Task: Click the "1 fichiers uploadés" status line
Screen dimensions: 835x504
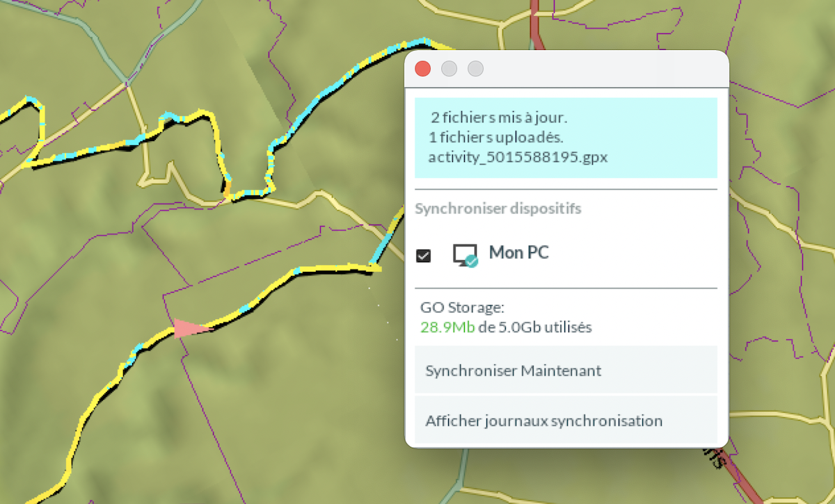Action: pos(497,136)
